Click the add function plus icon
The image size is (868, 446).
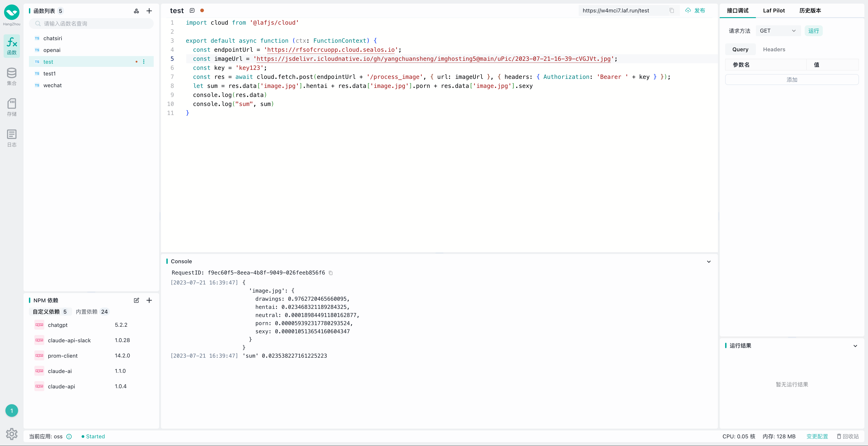[x=149, y=11]
